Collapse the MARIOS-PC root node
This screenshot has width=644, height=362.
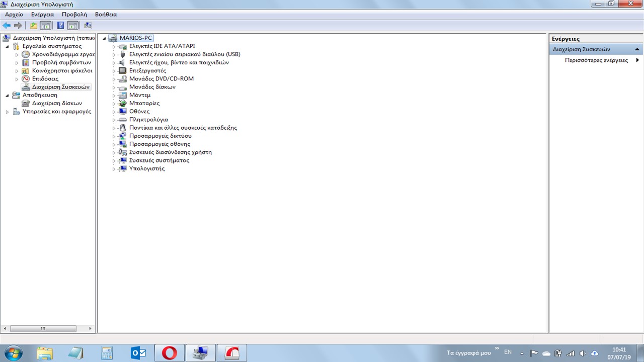point(104,38)
